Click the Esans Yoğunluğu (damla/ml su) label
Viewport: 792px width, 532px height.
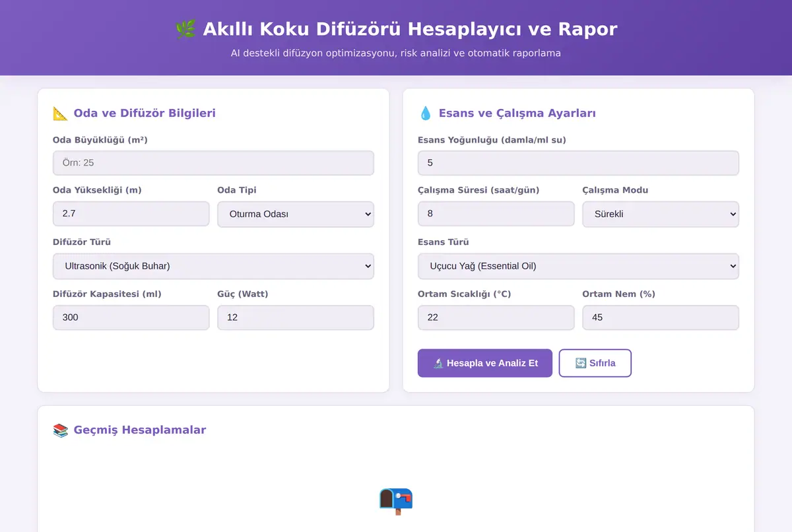(x=492, y=140)
